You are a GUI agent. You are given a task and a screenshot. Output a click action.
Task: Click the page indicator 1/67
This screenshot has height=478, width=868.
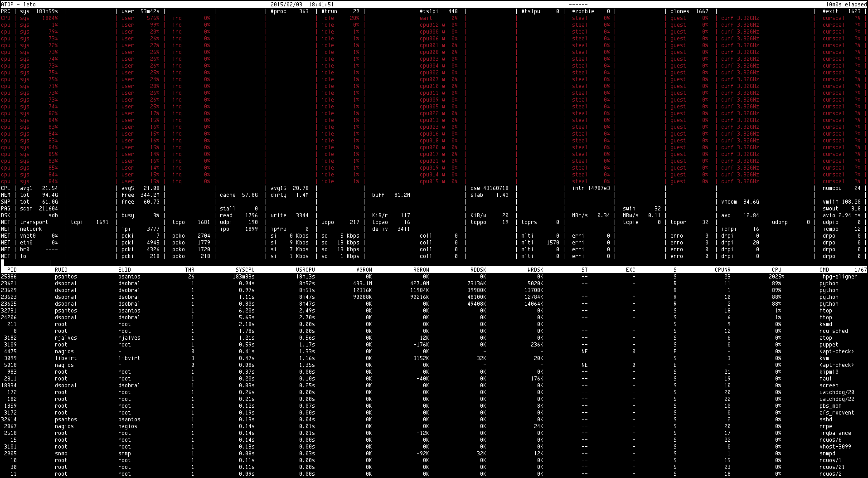[860, 270]
